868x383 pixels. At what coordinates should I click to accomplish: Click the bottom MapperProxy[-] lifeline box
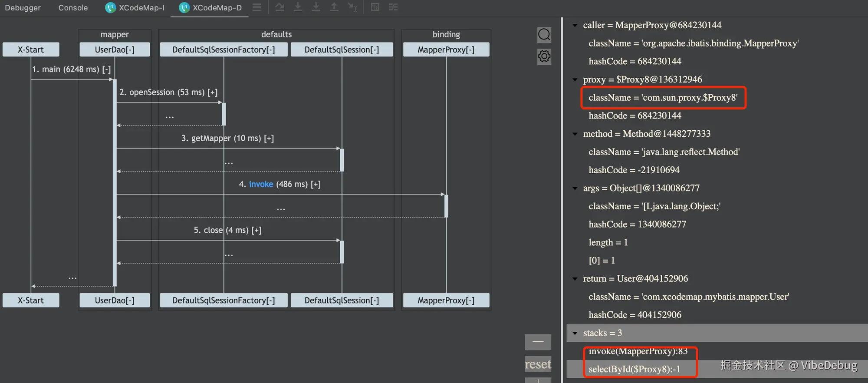click(x=446, y=300)
